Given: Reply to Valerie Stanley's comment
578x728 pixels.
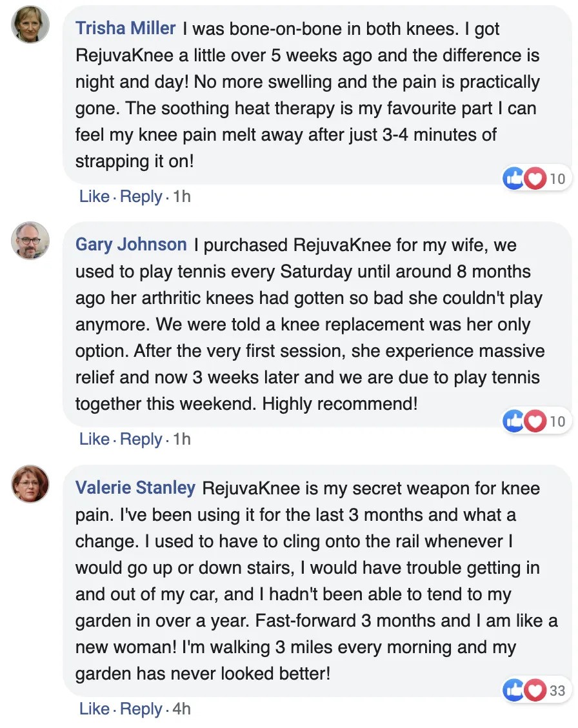Looking at the screenshot, I should pos(141,709).
